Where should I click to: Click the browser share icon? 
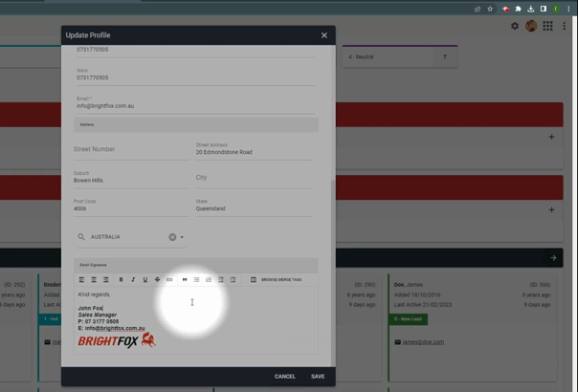point(478,9)
